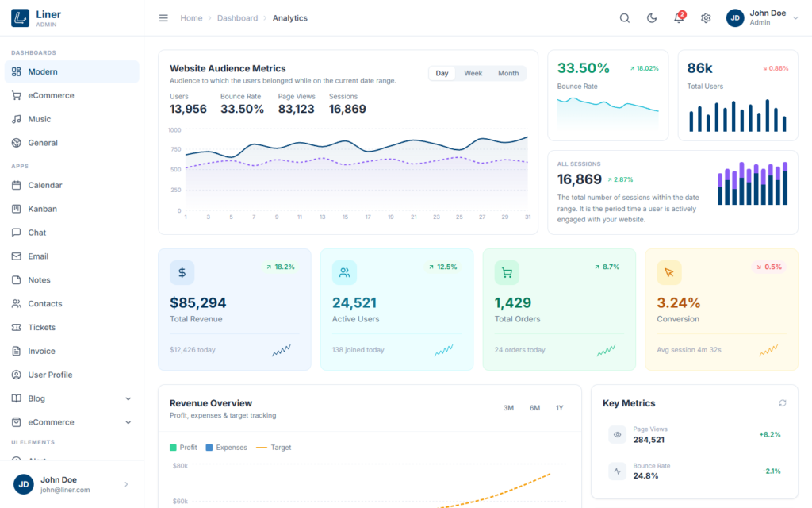Screen dimensions: 812x508
Task: Click the Analytics breadcrumb text
Action: pos(290,18)
